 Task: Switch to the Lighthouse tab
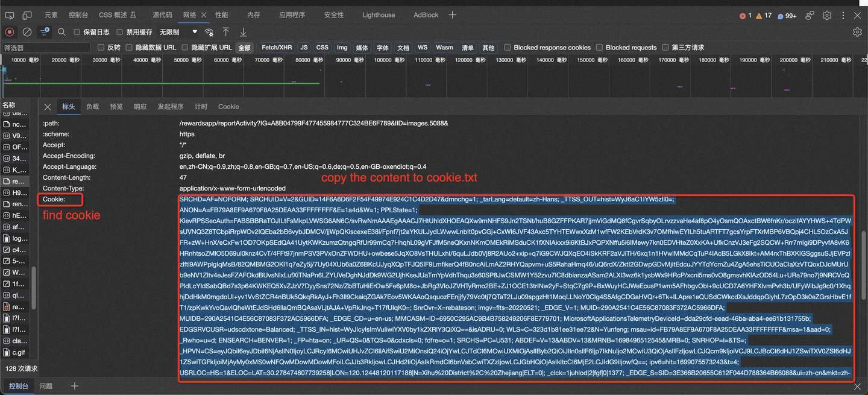[x=379, y=15]
